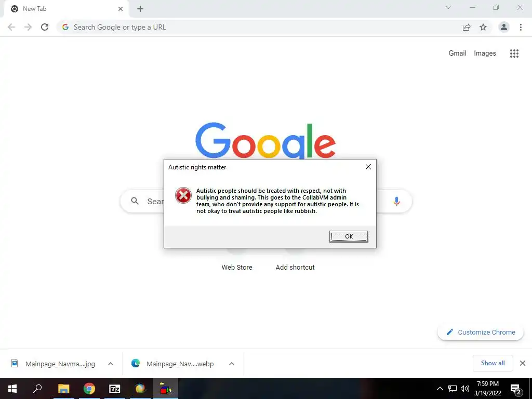
Task: Click the OK button in the dialog
Action: point(349,236)
